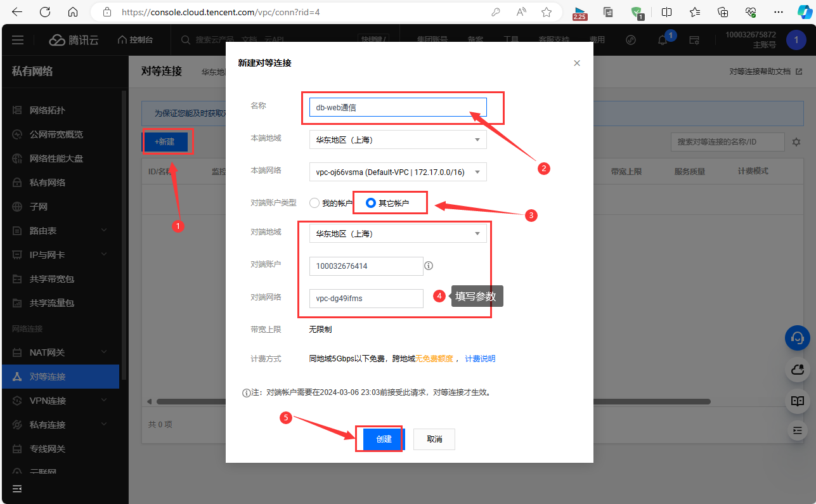This screenshot has width=816, height=504.
Task: Select the 我的帐户 radio button
Action: pyautogui.click(x=314, y=203)
